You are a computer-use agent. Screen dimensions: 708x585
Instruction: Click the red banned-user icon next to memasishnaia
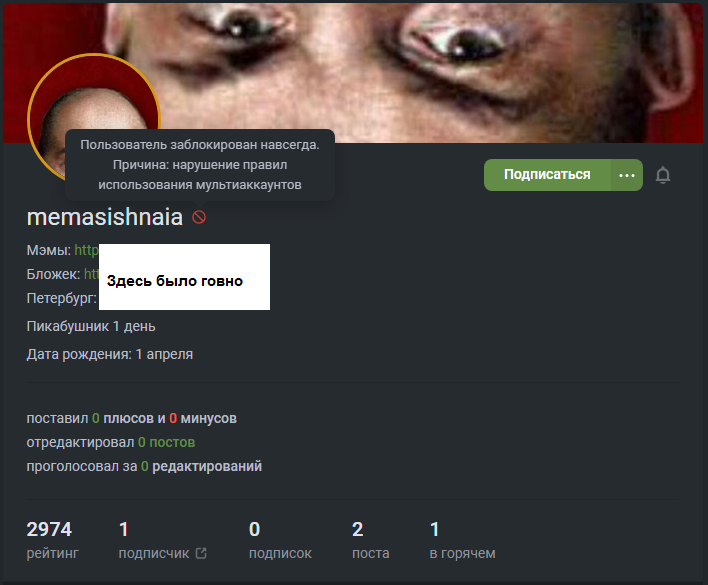click(x=199, y=217)
